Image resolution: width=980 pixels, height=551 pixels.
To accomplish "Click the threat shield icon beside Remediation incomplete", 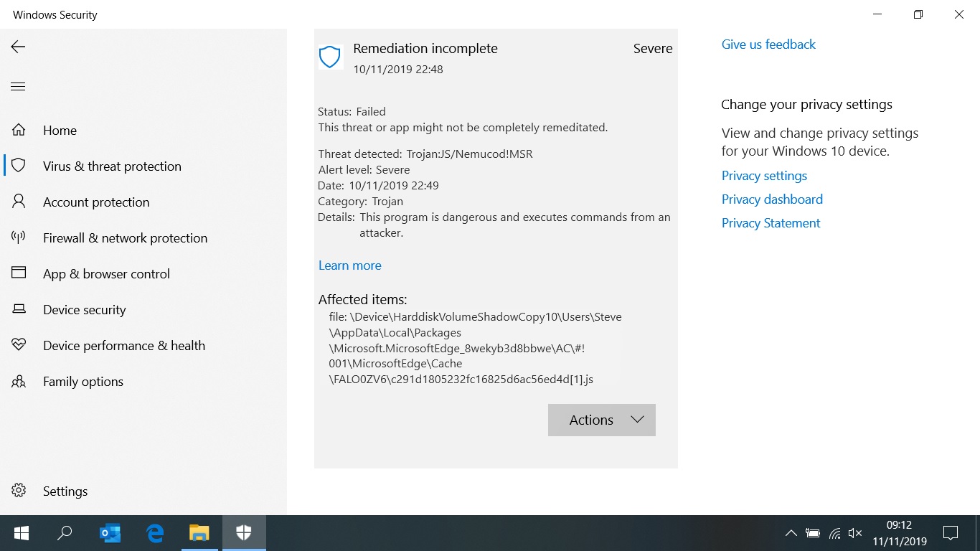I will [330, 57].
